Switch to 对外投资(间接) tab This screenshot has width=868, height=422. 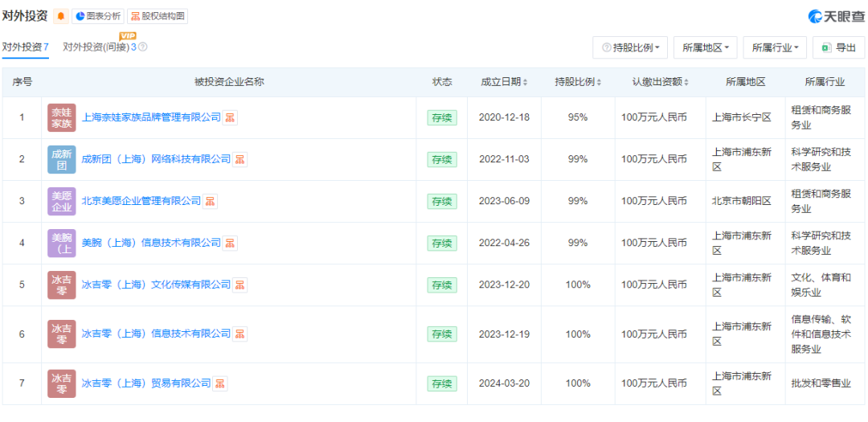point(100,47)
